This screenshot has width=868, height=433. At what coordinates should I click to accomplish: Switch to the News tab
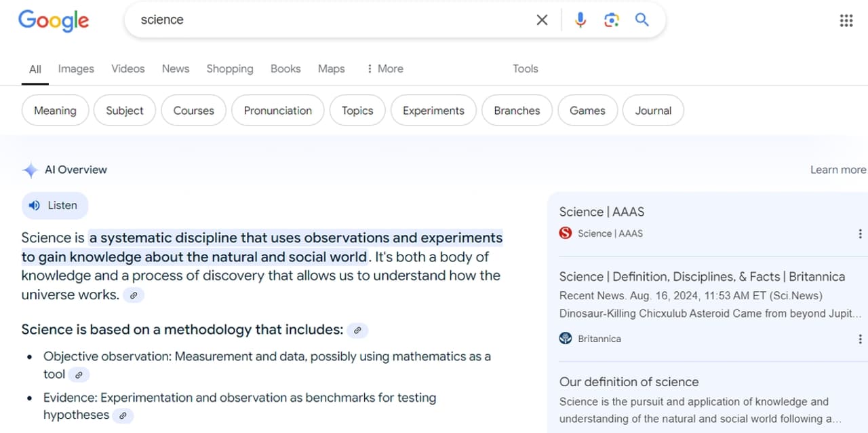(176, 69)
